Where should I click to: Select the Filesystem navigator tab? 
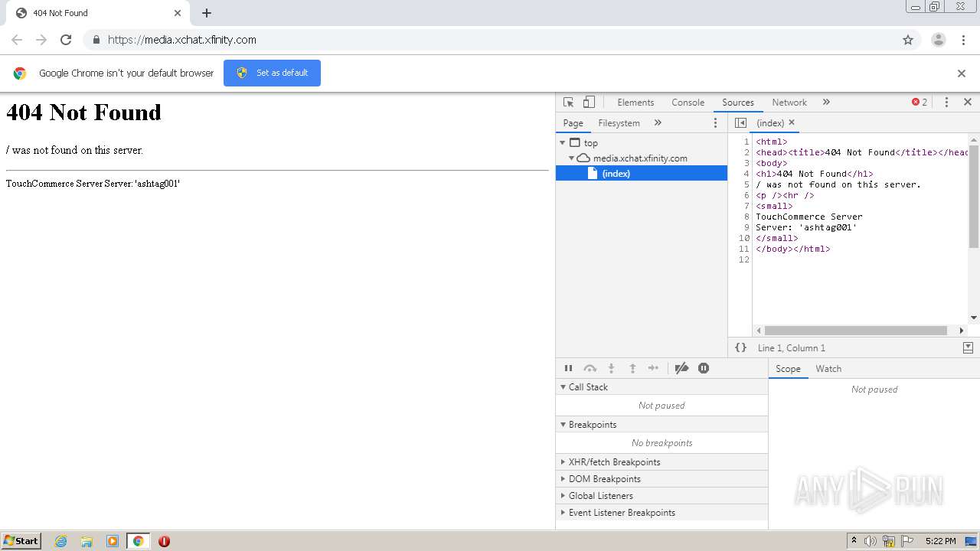tap(619, 122)
